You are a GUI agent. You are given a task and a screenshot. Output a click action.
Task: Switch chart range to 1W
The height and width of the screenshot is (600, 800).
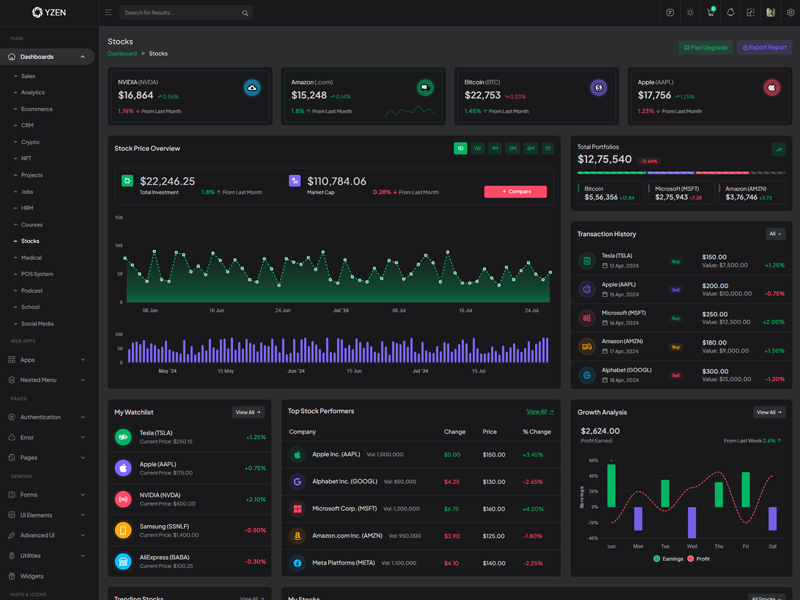pyautogui.click(x=478, y=148)
